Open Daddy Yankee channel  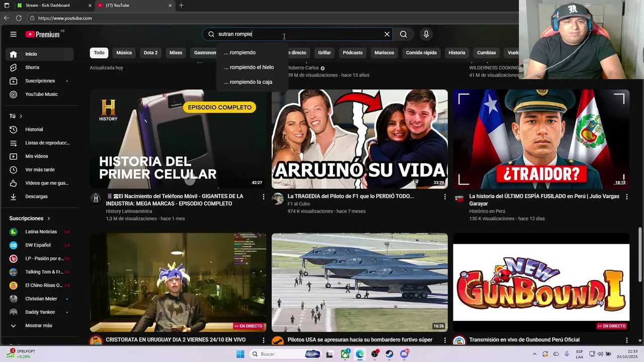40,312
